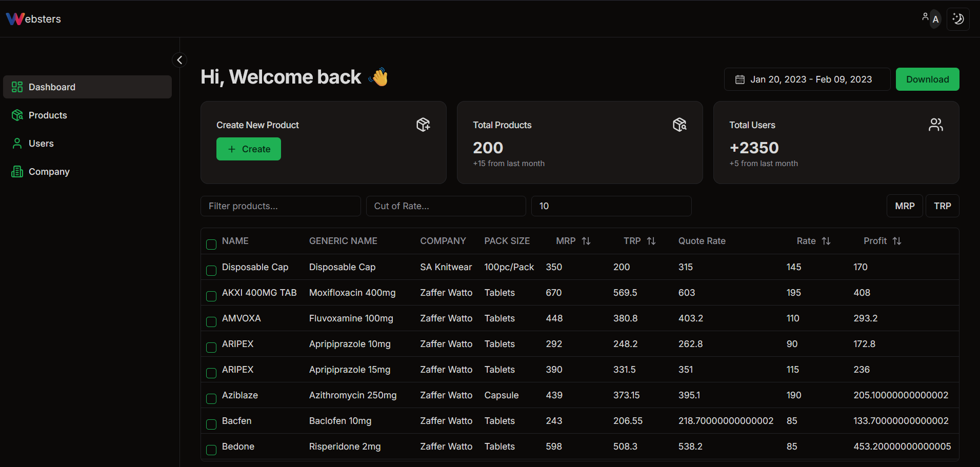
Task: Open the Users page from sidebar
Action: click(x=41, y=144)
